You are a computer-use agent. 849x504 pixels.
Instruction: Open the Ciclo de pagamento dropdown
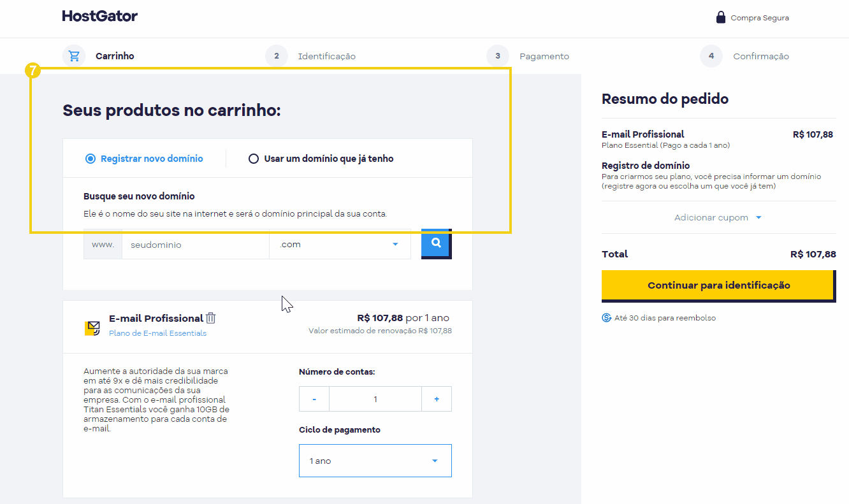point(375,461)
